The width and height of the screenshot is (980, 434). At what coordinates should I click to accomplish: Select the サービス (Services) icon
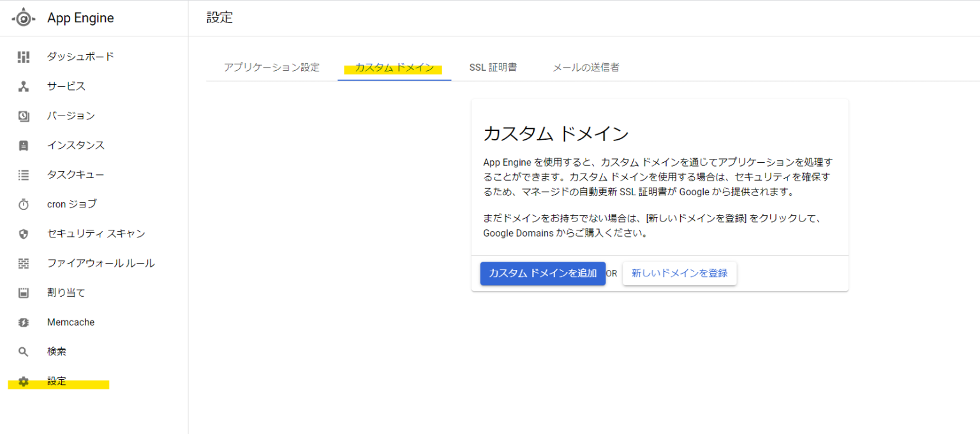click(24, 86)
